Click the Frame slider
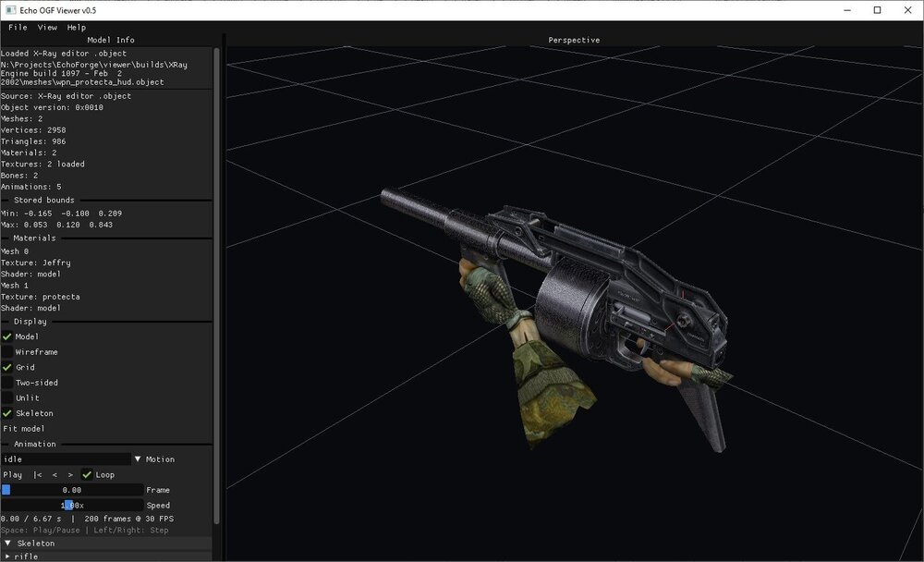The width and height of the screenshot is (924, 562). [x=72, y=490]
